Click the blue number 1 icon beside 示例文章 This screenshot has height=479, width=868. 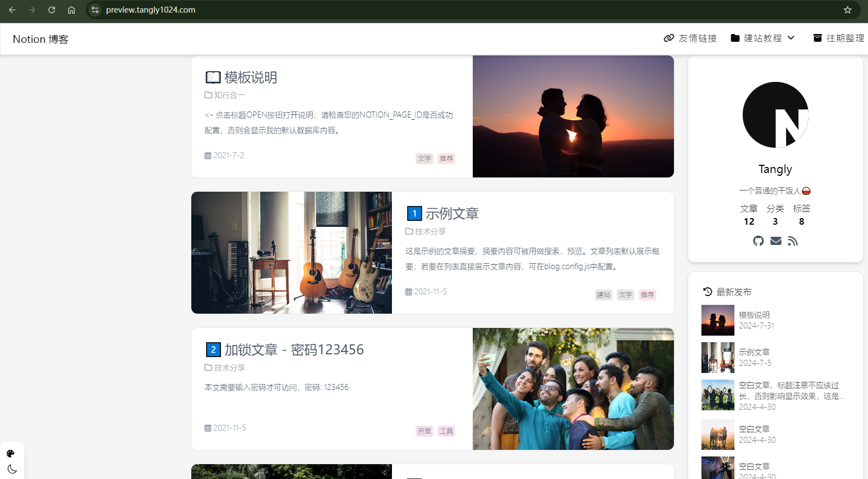[x=414, y=213]
